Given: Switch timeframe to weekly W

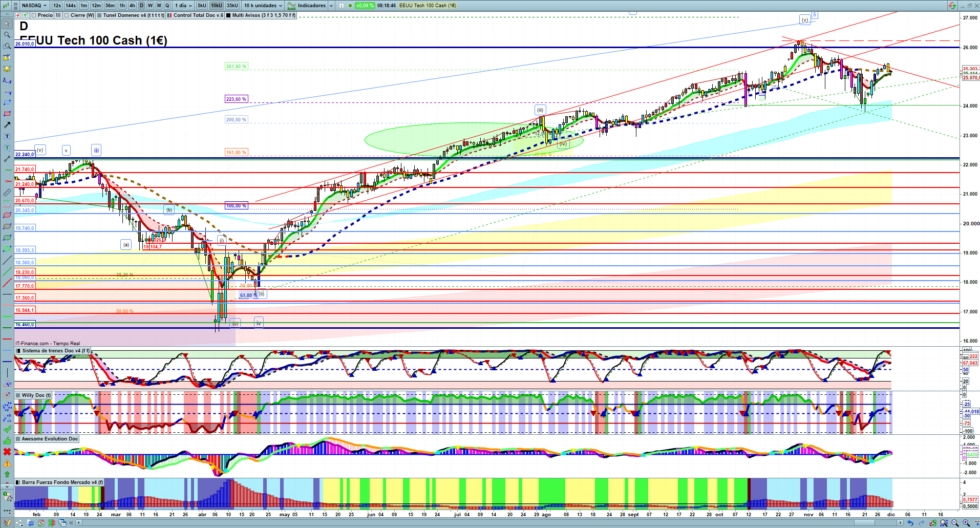Looking at the screenshot, I should (150, 6).
